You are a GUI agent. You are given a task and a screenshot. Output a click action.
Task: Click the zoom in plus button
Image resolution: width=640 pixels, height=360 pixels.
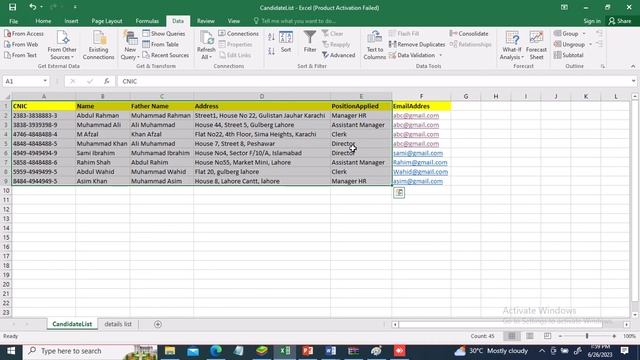(x=614, y=336)
